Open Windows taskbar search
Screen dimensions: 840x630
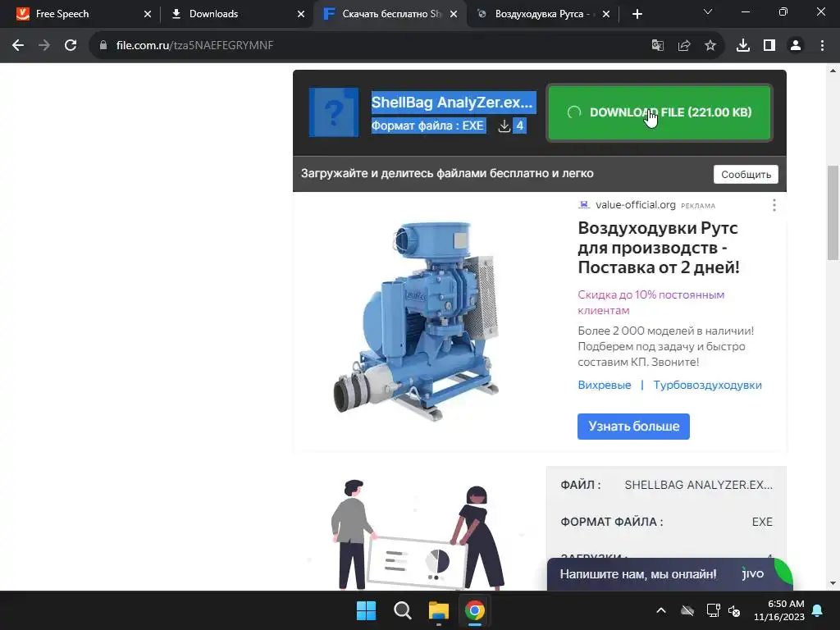click(x=402, y=610)
